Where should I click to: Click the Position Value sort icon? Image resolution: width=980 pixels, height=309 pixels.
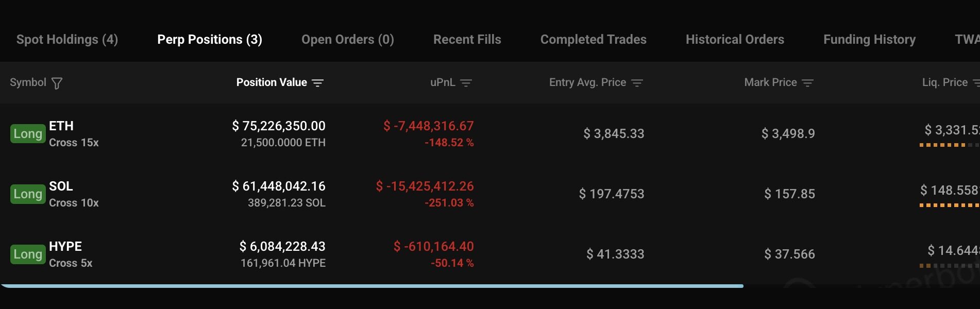click(x=318, y=83)
